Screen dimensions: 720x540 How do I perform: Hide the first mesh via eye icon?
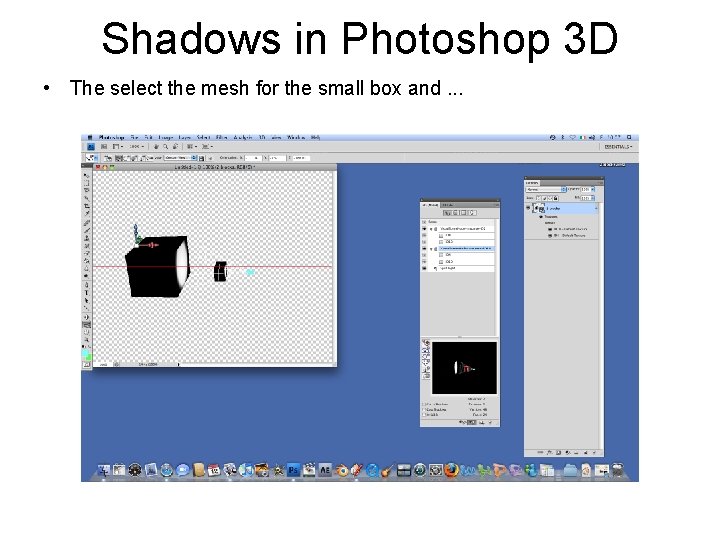pos(424,229)
